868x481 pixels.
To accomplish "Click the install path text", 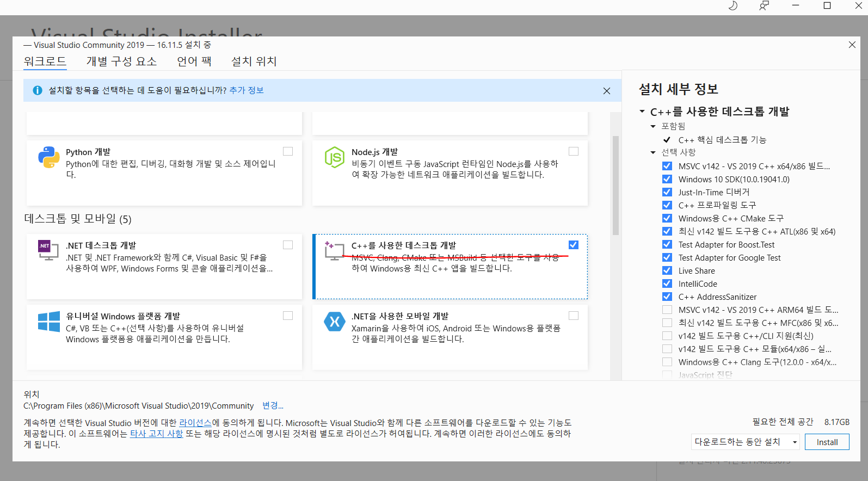I will pos(139,406).
